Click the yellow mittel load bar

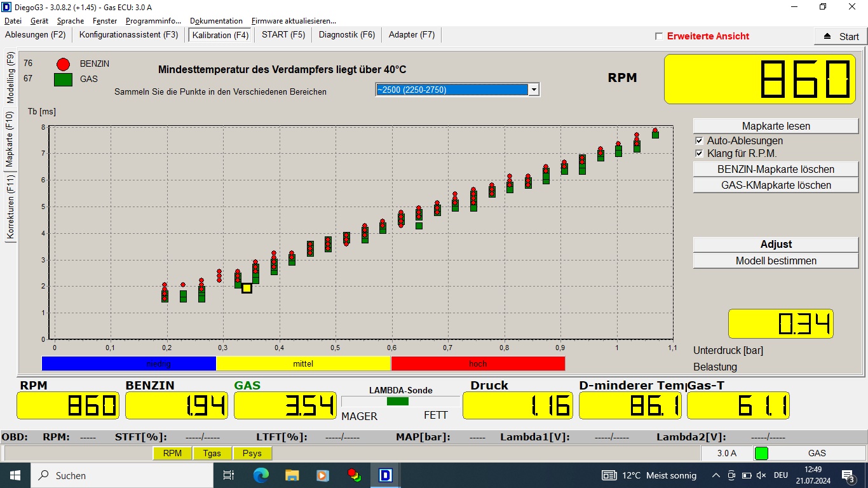pos(303,363)
